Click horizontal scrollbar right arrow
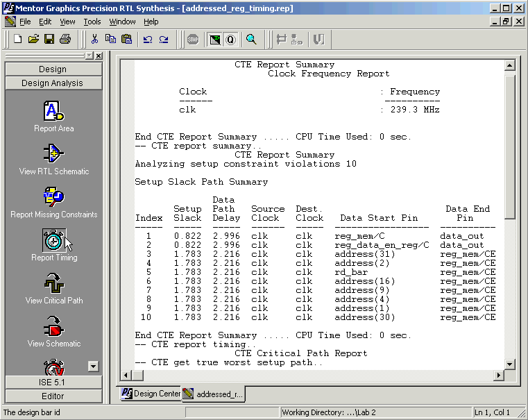The image size is (528, 420). [499, 375]
